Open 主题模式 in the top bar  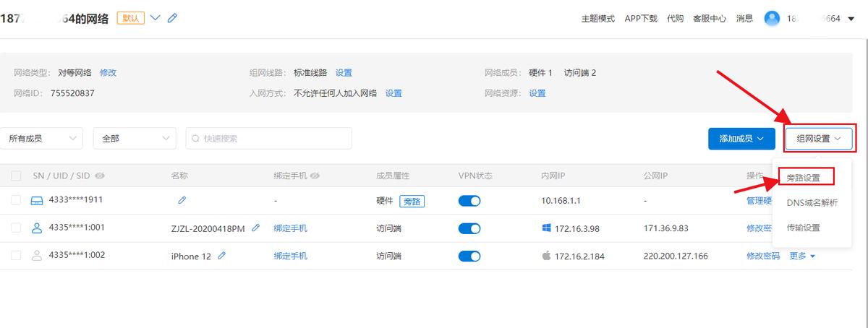598,19
